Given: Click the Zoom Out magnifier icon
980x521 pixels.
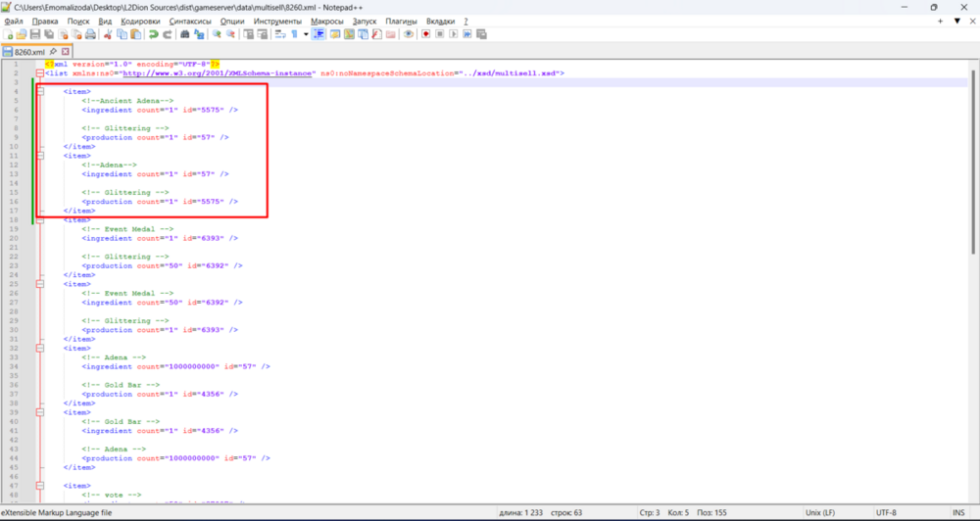Looking at the screenshot, I should 230,34.
